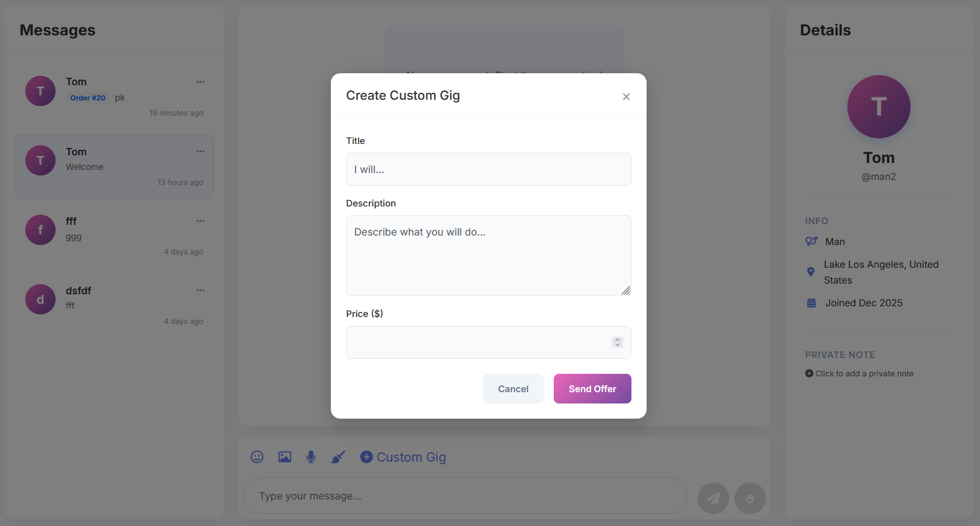Click the Price field stepper arrows
Viewport: 980px width, 526px height.
point(618,342)
